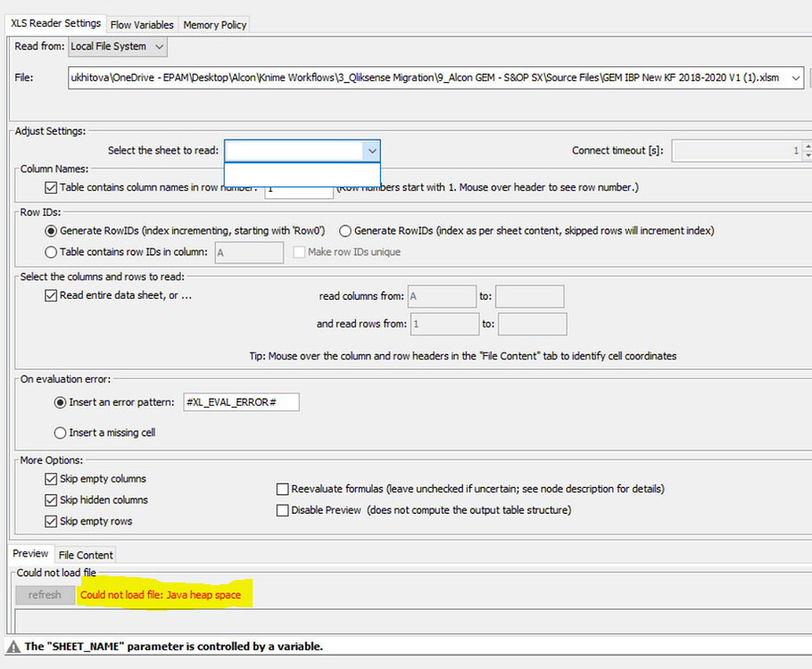
Task: Choose 'Table contains row IDs in column'
Action: coord(53,252)
